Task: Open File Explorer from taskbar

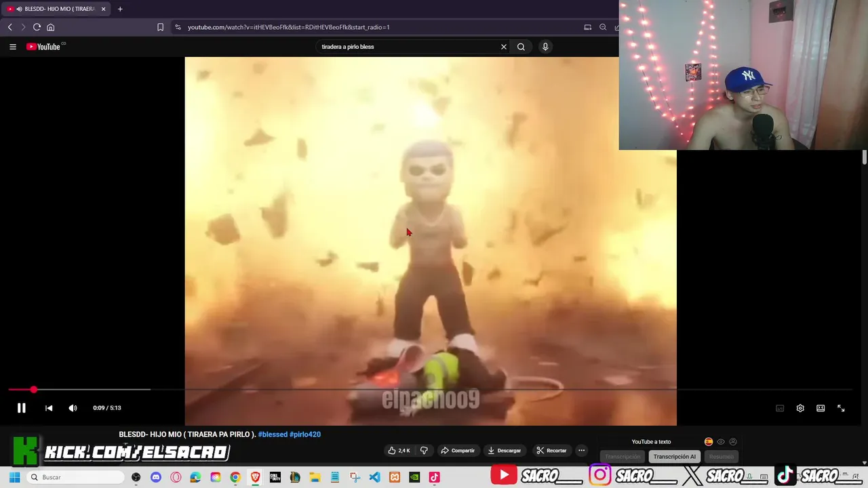Action: pos(315,477)
